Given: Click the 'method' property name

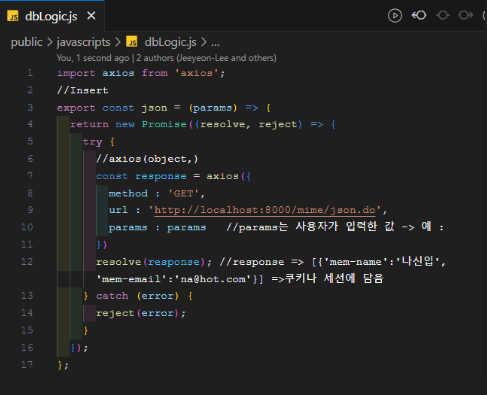Looking at the screenshot, I should 128,193.
